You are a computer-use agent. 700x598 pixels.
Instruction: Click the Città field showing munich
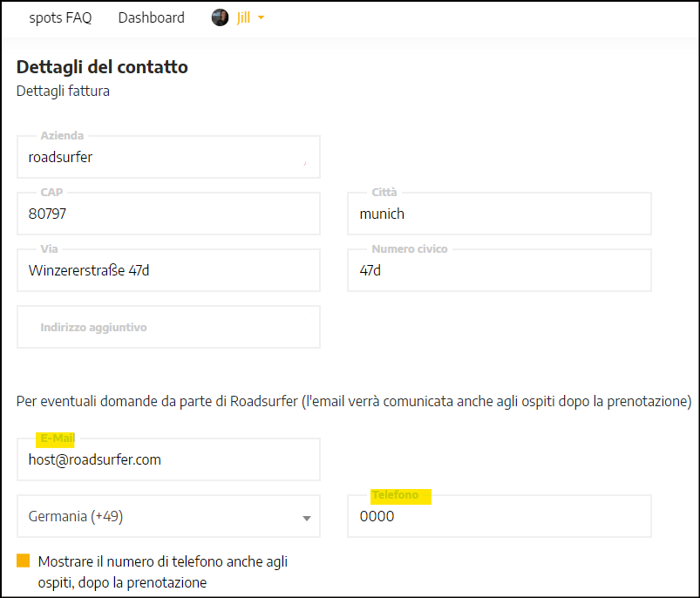(x=500, y=214)
